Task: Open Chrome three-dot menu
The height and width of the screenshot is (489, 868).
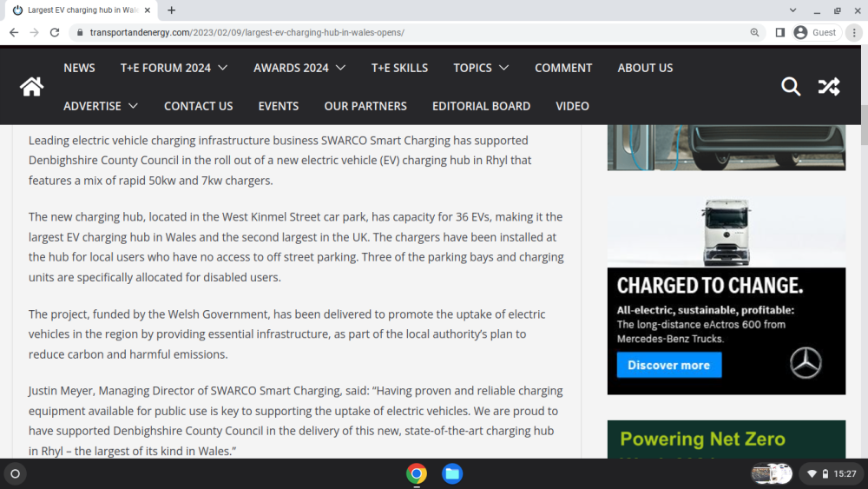Action: (854, 33)
